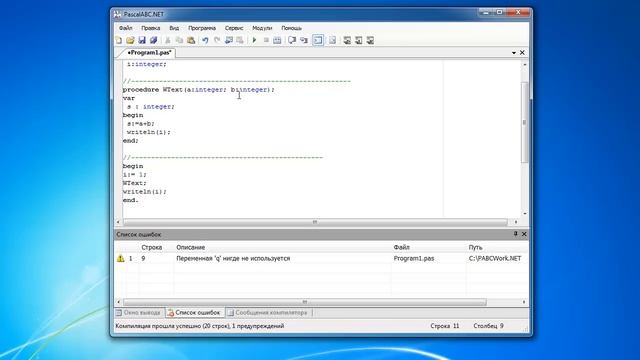Select the Program1.pas editor tab
Image resolution: width=640 pixels, height=360 pixels.
[x=149, y=53]
